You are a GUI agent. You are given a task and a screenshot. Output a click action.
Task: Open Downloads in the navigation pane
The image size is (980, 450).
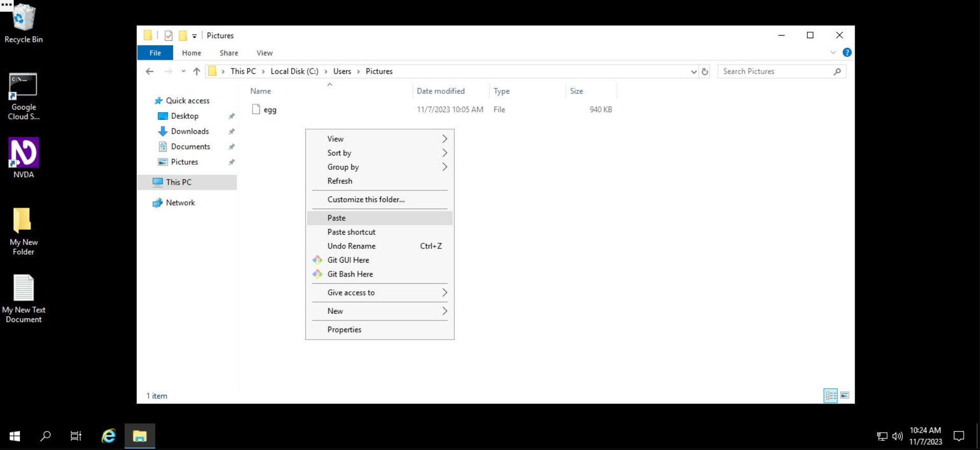[189, 131]
